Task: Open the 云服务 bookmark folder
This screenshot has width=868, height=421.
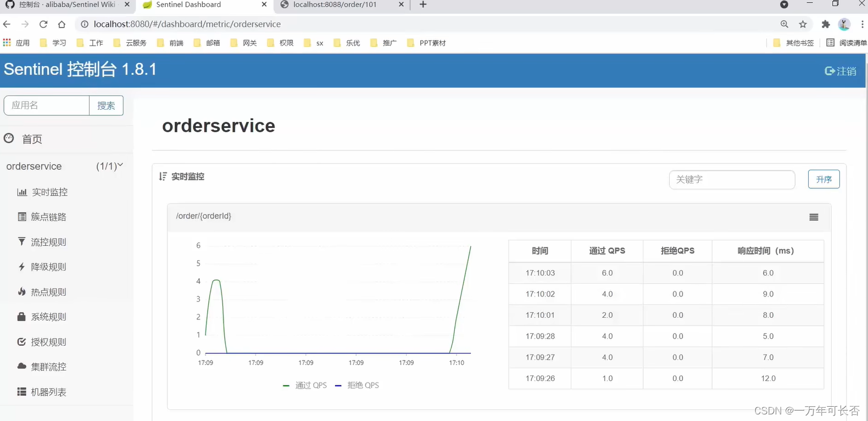Action: 130,43
